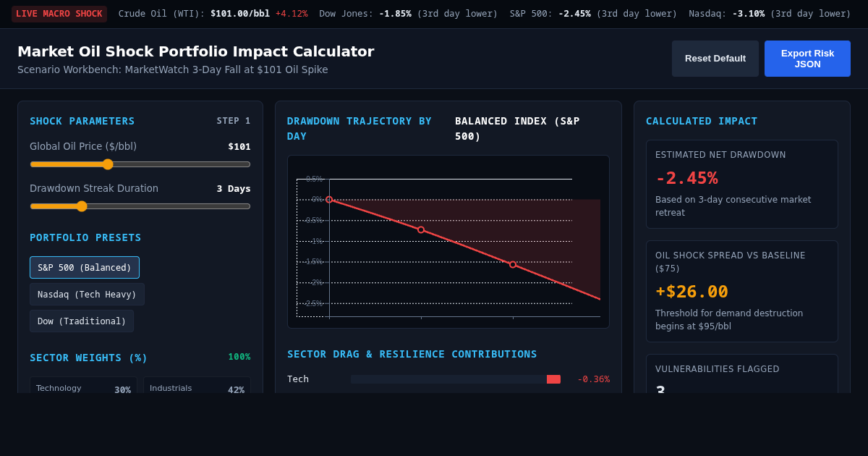Click the second drawdown chart data point
Image resolution: width=868 pixels, height=456 pixels.
[421, 230]
